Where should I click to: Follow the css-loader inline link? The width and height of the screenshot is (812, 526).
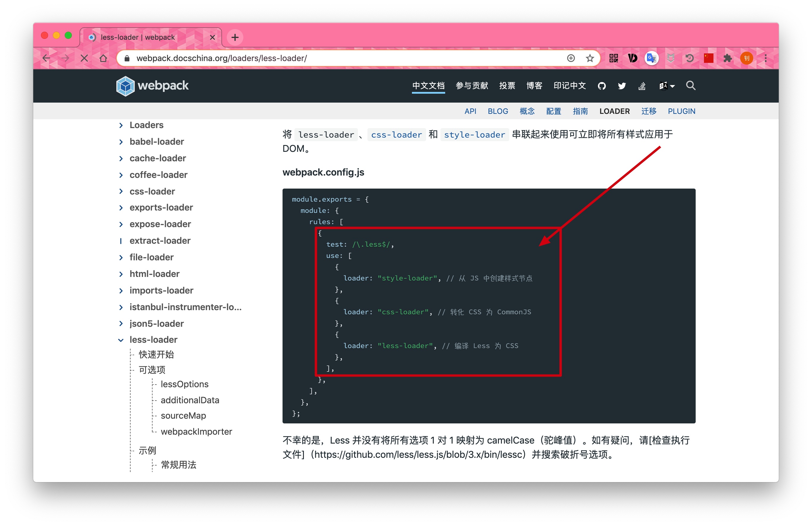click(397, 135)
